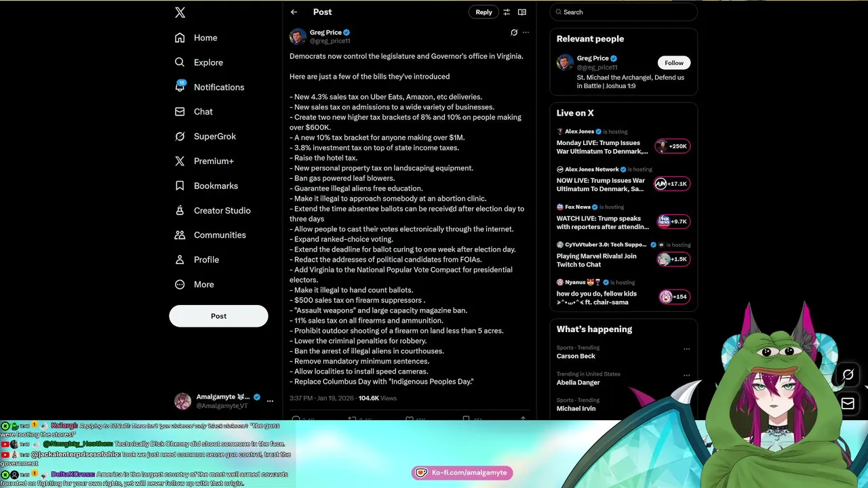Click the +1.5K listeners badge
Image resolution: width=868 pixels, height=488 pixels.
pyautogui.click(x=673, y=259)
